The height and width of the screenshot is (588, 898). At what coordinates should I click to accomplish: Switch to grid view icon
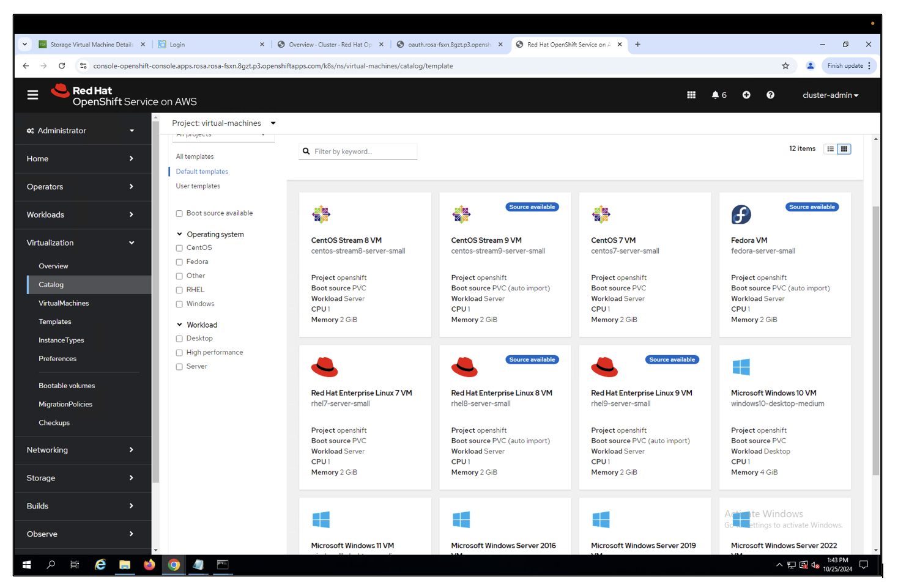click(x=844, y=149)
